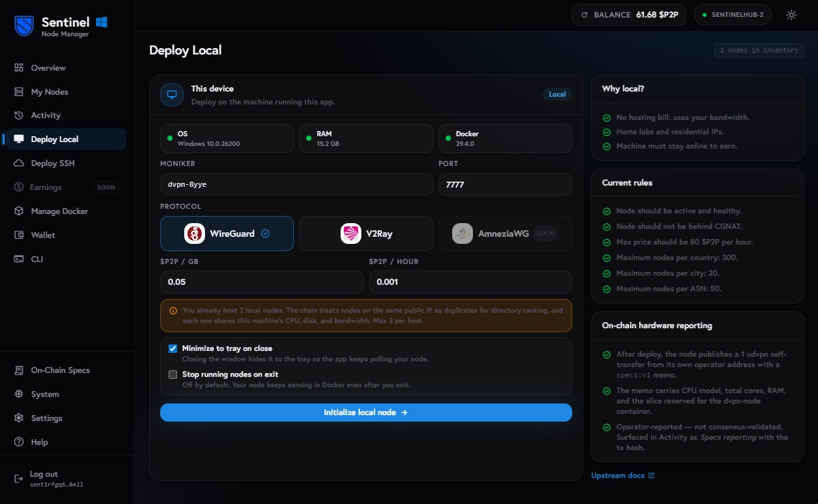
Task: Click the warning info icon in notice
Action: coord(173,311)
